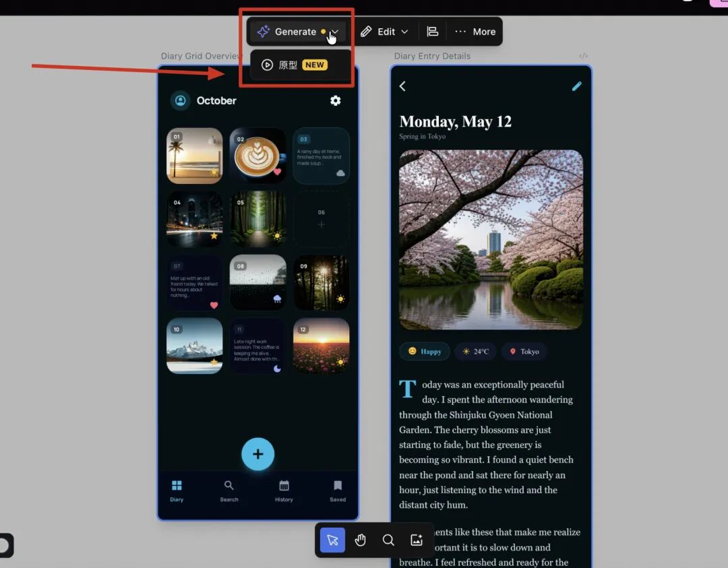Open diary card 01 beach sunset

195,156
